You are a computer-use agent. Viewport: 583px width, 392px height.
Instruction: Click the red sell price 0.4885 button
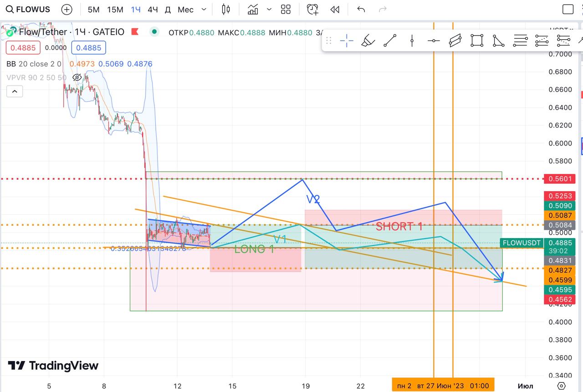[23, 47]
